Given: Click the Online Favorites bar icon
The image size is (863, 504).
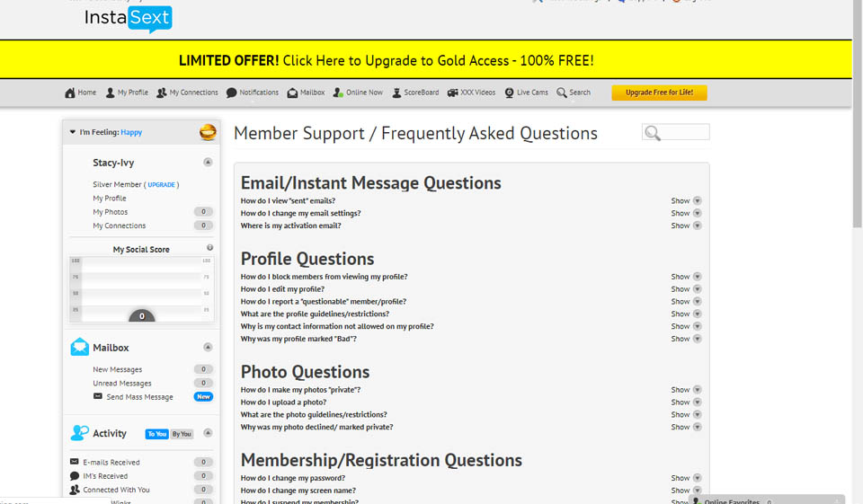Looking at the screenshot, I should click(696, 500).
